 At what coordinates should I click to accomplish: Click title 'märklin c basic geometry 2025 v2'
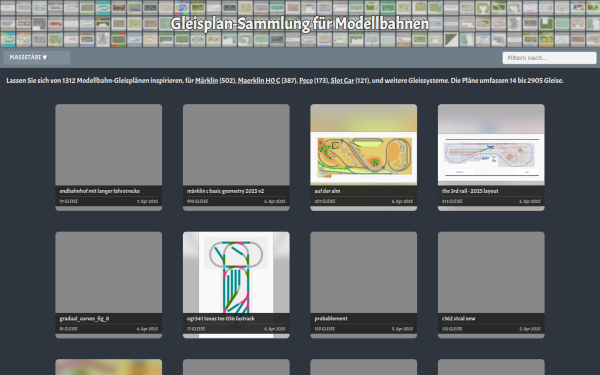coord(225,191)
